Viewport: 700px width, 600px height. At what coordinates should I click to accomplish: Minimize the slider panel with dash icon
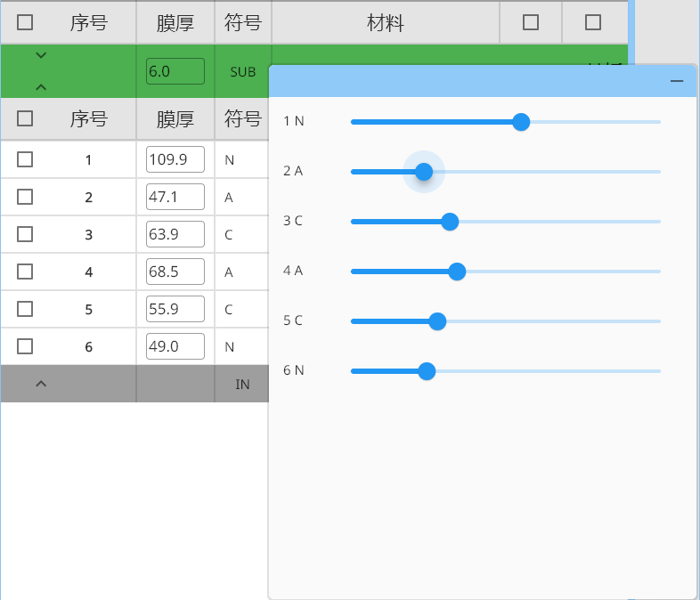click(677, 81)
